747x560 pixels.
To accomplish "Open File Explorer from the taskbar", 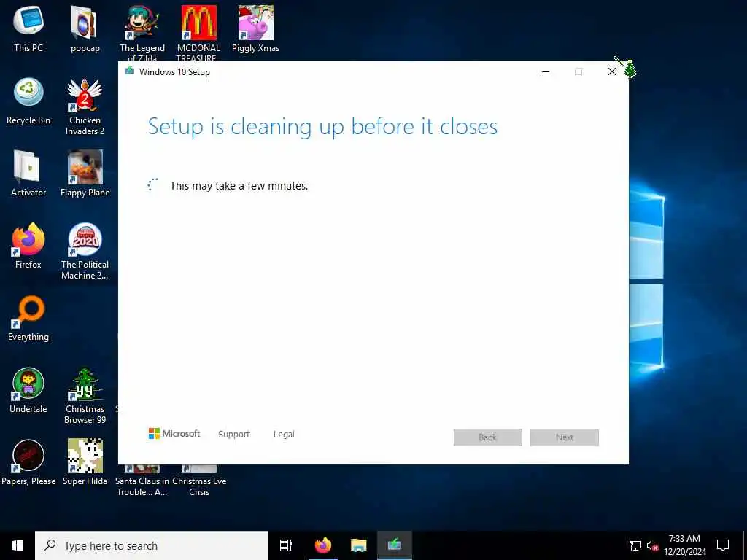I will 359,545.
